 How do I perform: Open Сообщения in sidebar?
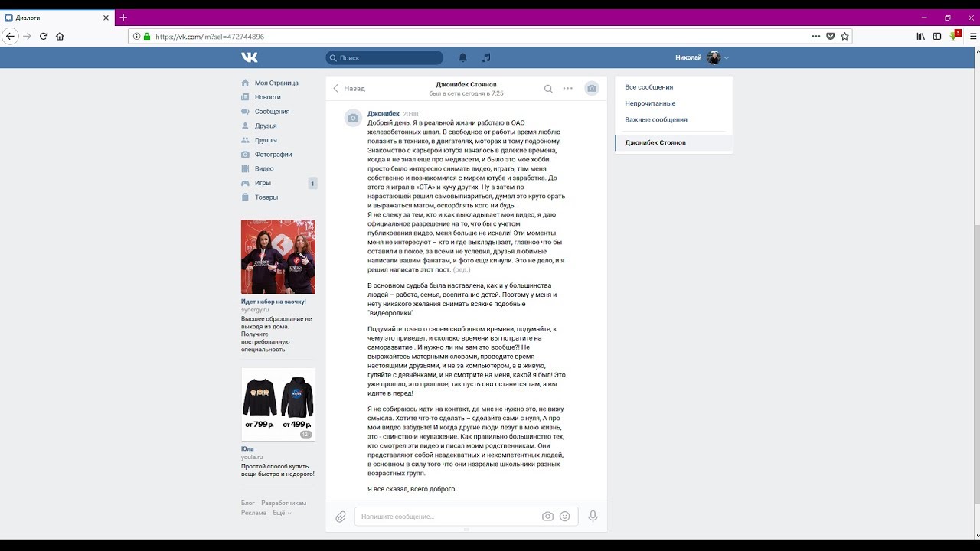(x=272, y=112)
